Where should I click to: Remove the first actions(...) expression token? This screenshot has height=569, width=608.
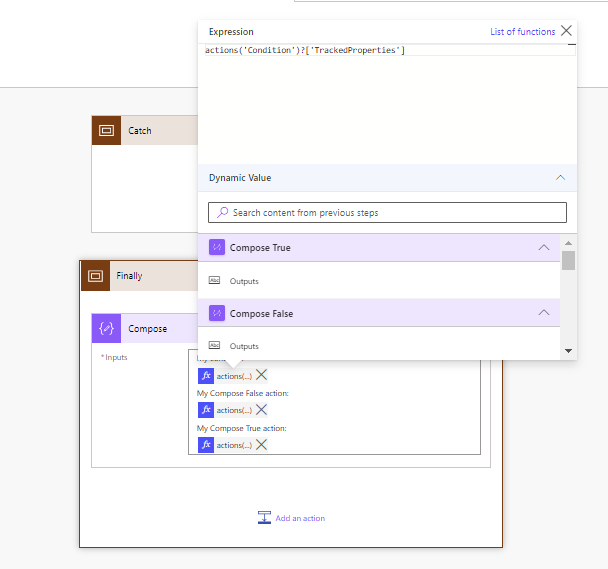pos(261,375)
